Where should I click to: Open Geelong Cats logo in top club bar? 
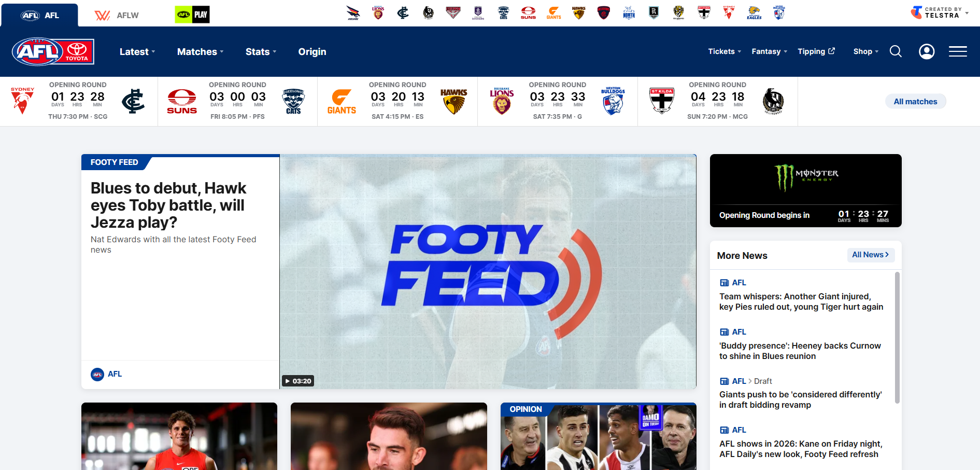pyautogui.click(x=503, y=13)
